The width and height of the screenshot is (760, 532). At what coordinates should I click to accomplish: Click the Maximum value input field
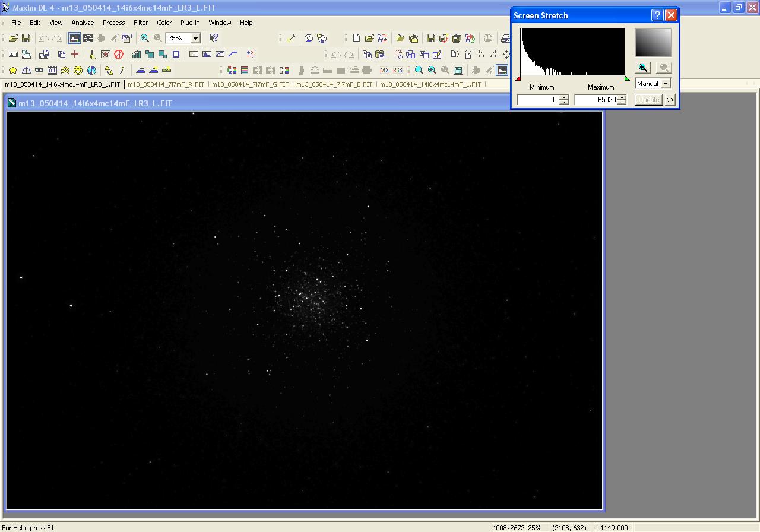pos(597,100)
